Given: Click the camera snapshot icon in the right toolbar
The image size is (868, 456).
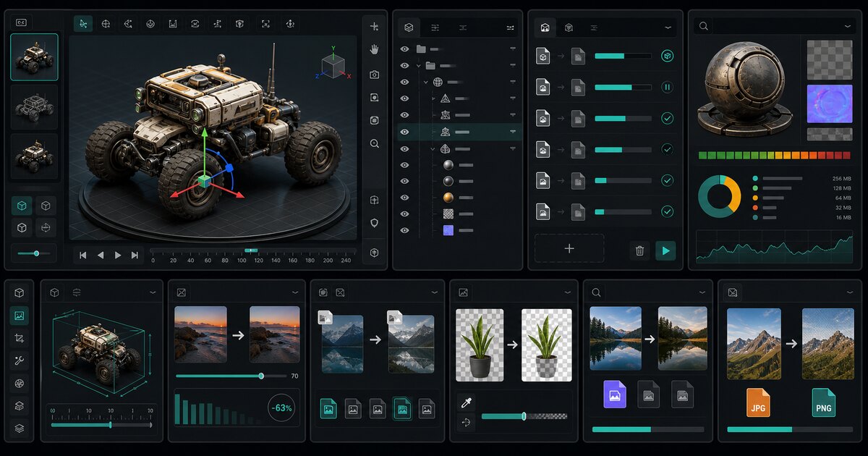Looking at the screenshot, I should (374, 75).
